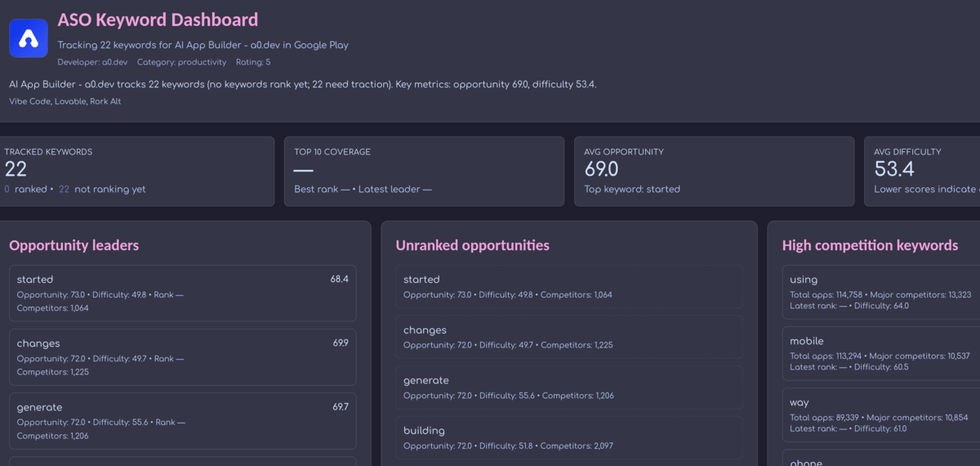Click the 'Tracking 22 keywords' subtitle line

click(x=203, y=45)
